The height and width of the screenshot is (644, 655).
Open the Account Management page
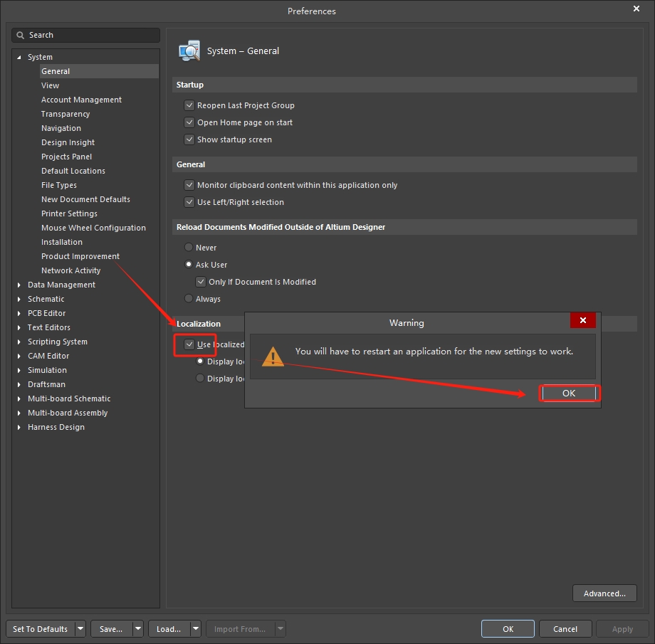[81, 100]
